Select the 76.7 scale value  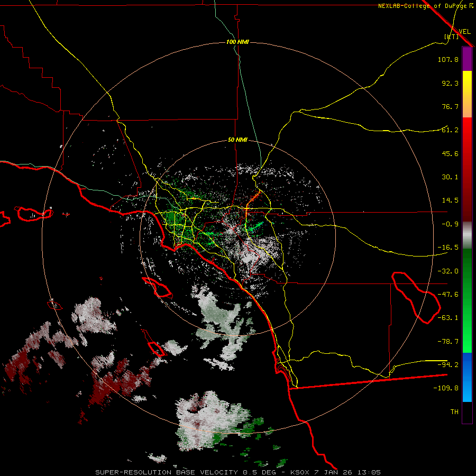(x=450, y=106)
